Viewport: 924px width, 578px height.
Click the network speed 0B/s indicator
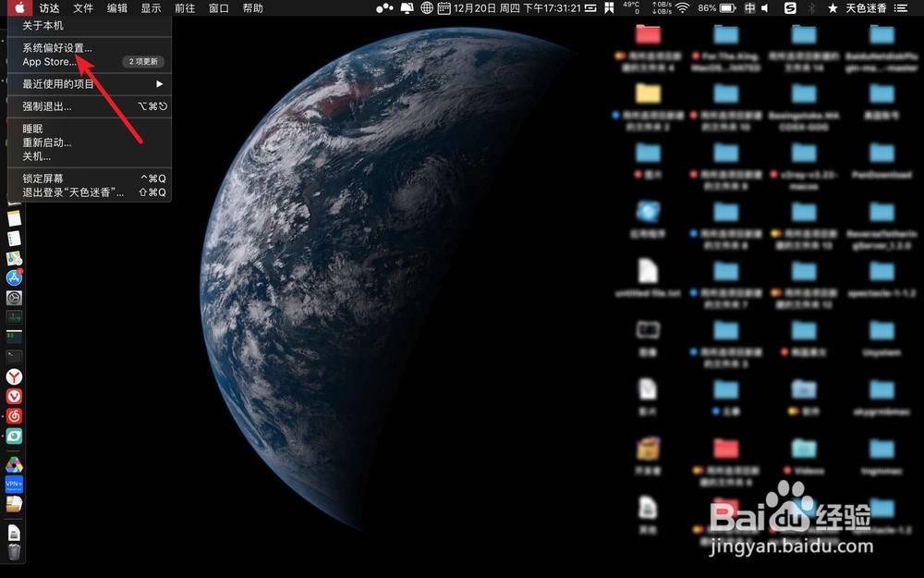point(662,7)
